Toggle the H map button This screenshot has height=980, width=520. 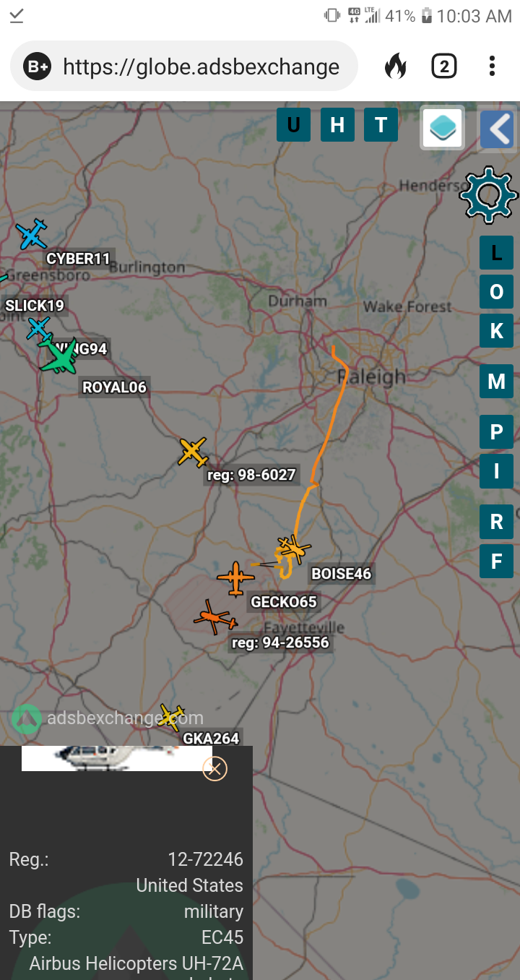tap(337, 124)
